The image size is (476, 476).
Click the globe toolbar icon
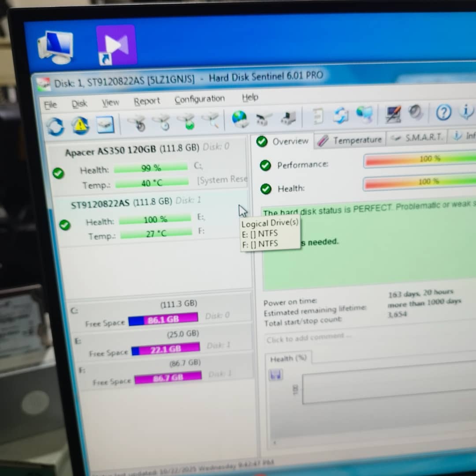click(240, 119)
